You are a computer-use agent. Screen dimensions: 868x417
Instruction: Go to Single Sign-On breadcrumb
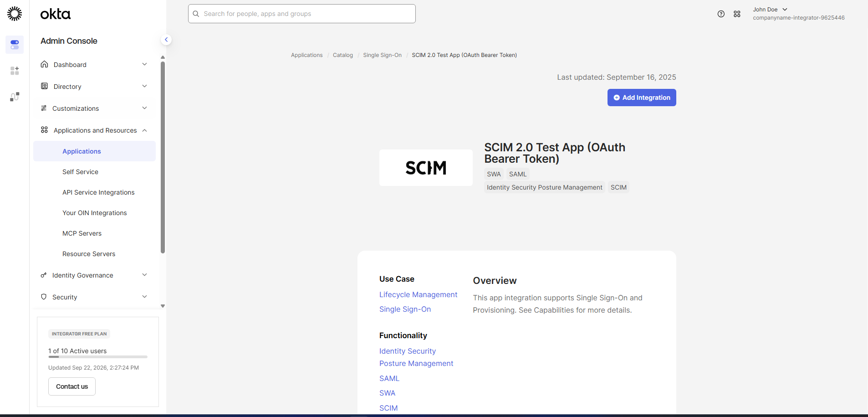382,55
